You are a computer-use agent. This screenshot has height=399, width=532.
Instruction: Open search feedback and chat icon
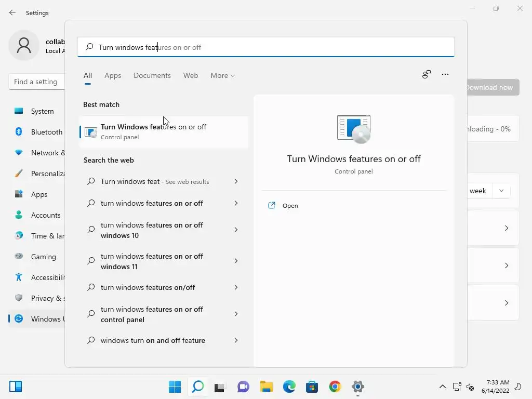pos(427,74)
